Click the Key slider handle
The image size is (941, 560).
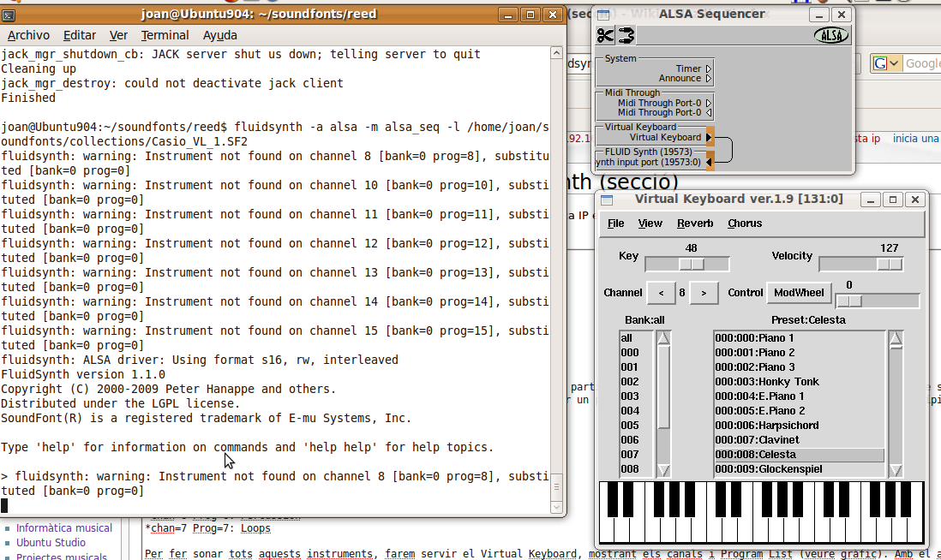click(x=691, y=265)
